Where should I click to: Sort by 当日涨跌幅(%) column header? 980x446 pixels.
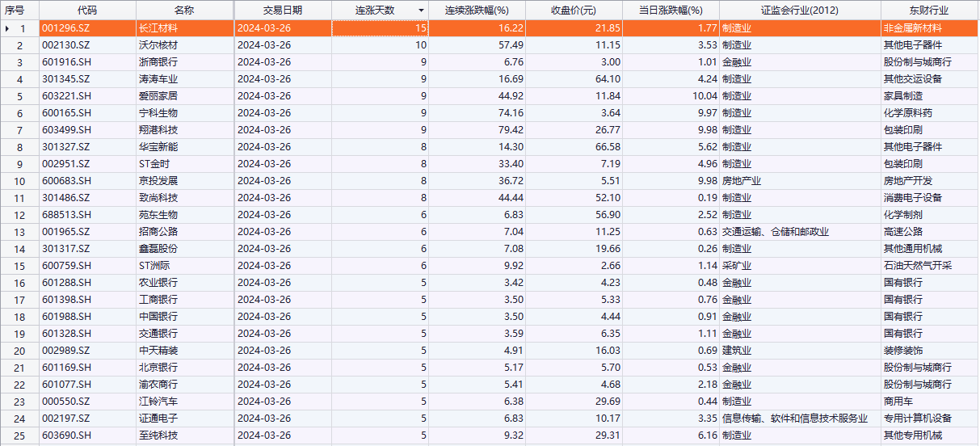[x=671, y=11]
